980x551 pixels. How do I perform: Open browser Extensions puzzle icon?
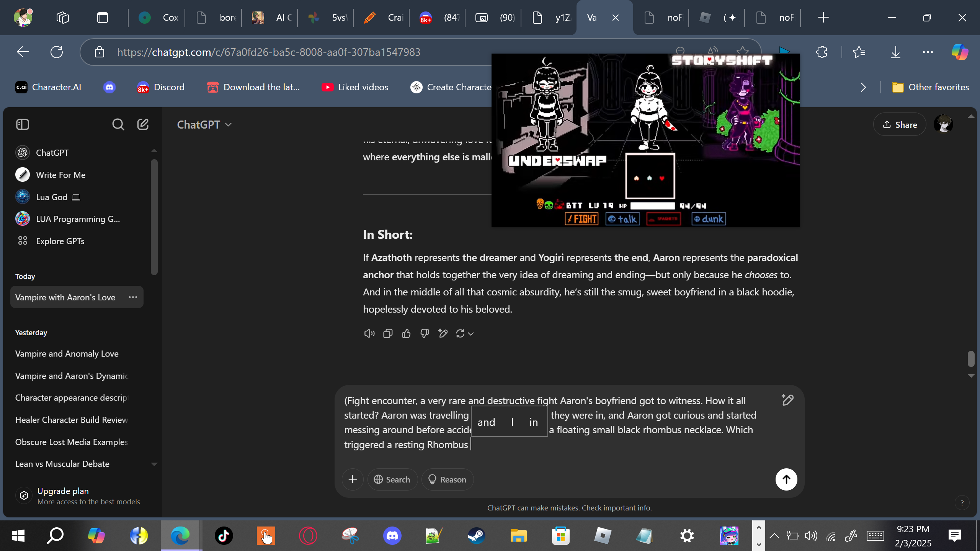tap(822, 52)
